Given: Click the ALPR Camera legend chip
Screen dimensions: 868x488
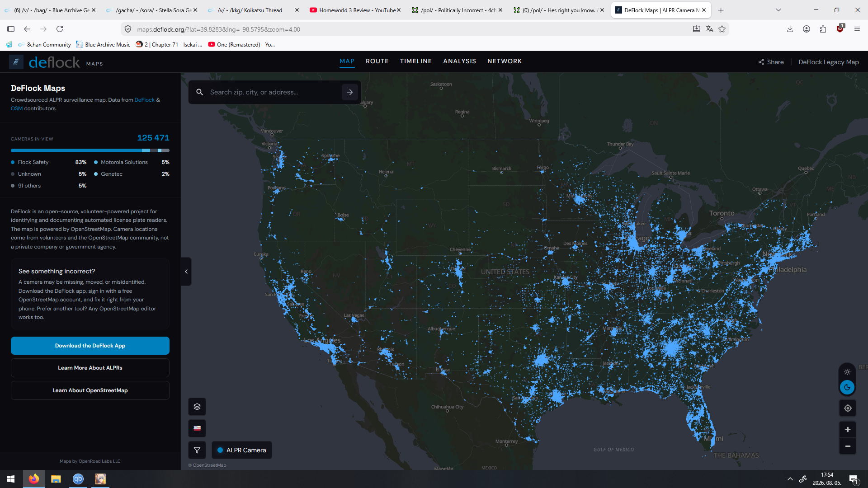Looking at the screenshot, I should [x=242, y=450].
